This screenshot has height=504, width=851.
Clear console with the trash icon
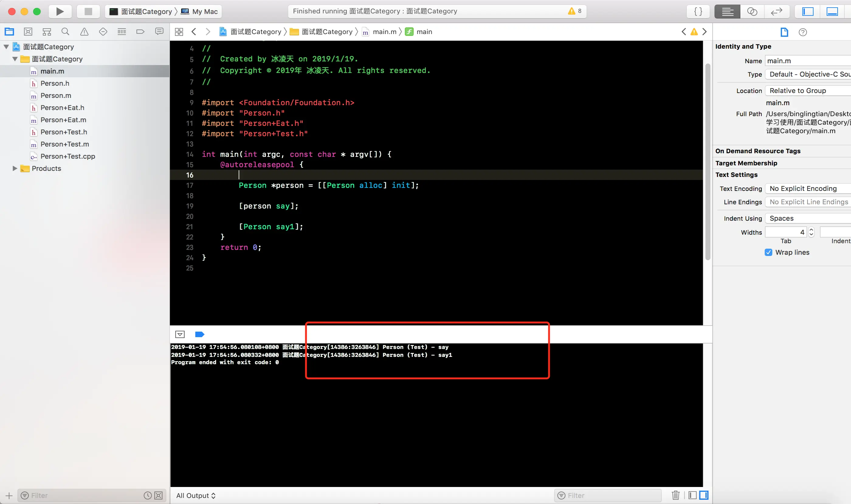(675, 495)
